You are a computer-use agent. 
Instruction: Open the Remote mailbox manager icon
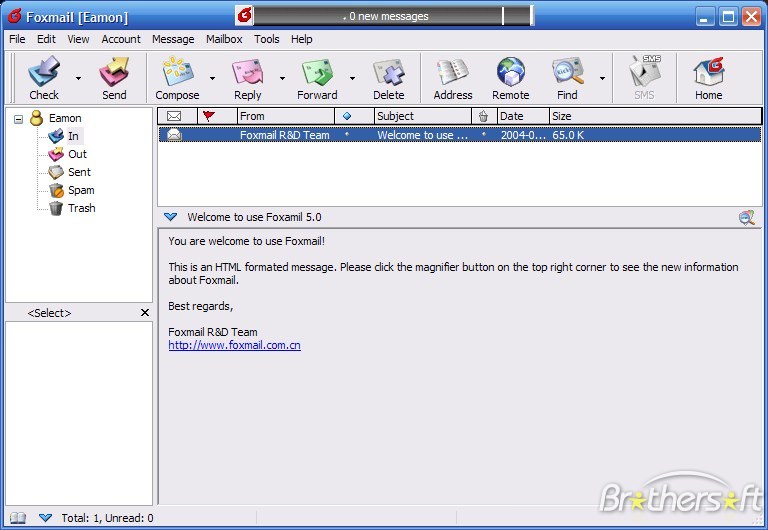510,72
